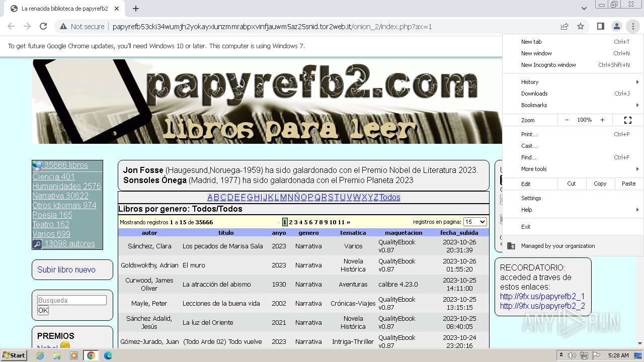Image resolution: width=644 pixels, height=362 pixels.
Task: Sort by the fecha_subida column header
Action: click(x=459, y=233)
